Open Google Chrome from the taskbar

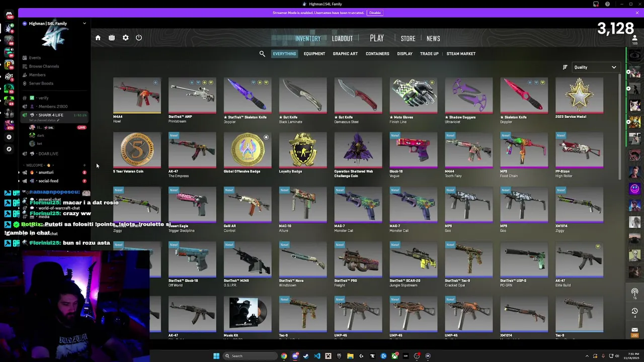coord(284,356)
